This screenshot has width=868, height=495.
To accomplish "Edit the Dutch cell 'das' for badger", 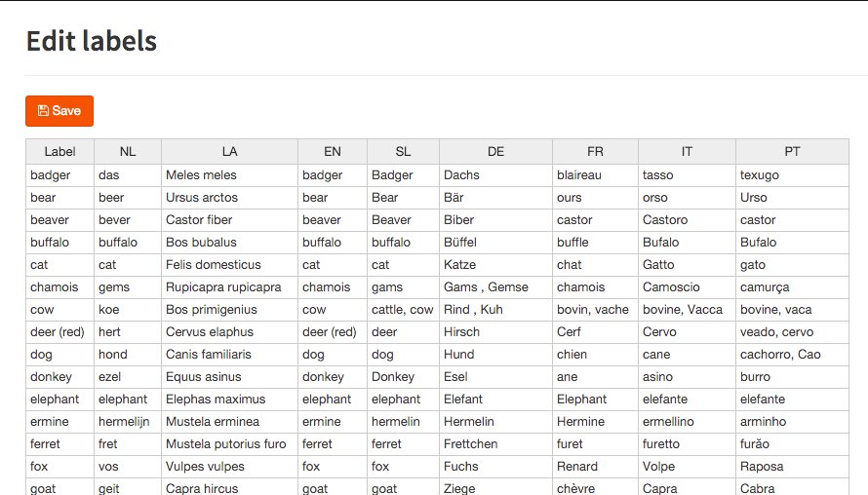I will (128, 175).
